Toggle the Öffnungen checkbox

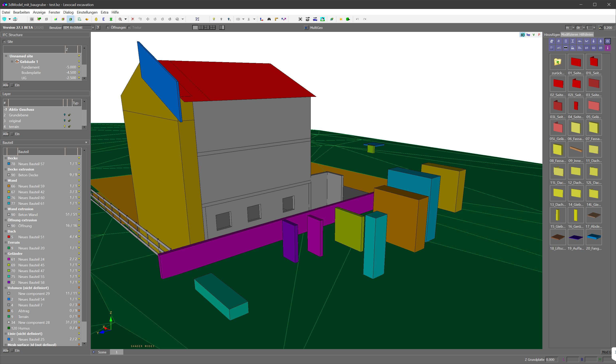[x=108, y=27]
